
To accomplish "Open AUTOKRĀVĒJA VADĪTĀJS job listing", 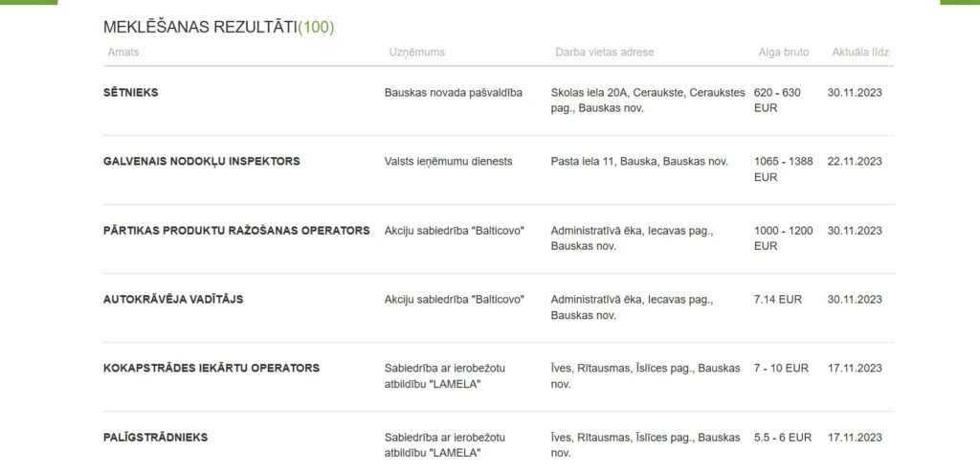I will pyautogui.click(x=173, y=300).
